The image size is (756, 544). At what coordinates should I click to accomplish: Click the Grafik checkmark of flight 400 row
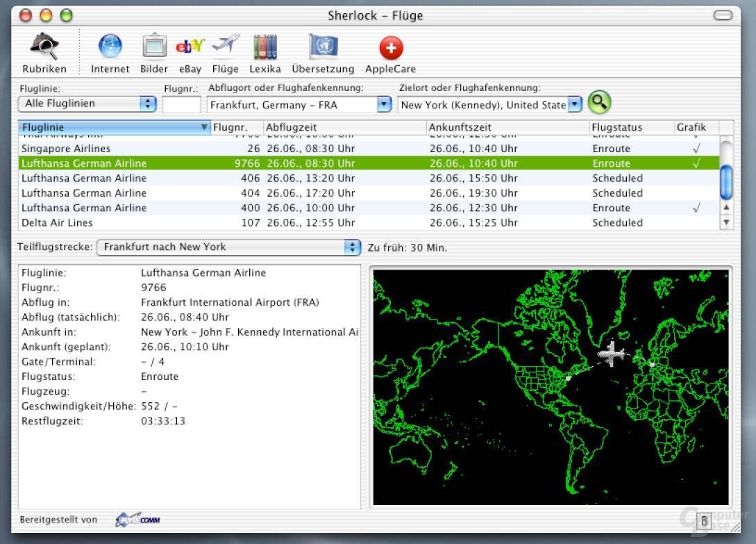tap(696, 208)
